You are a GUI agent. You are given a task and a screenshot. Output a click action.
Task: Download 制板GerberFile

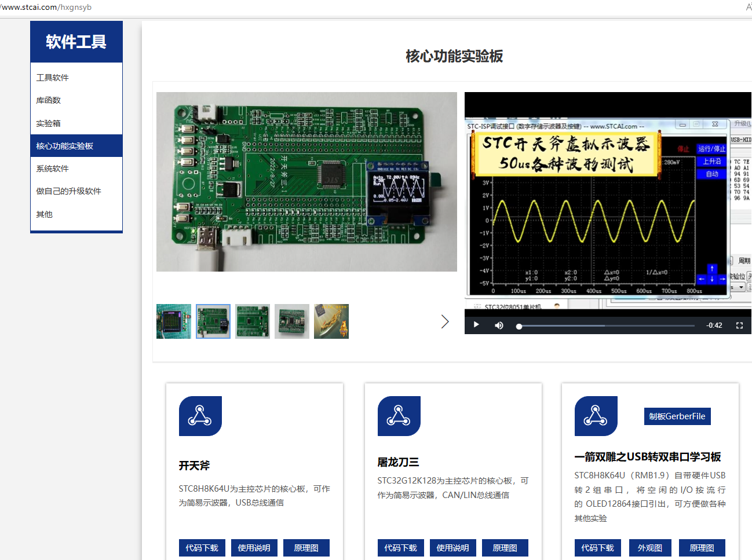[677, 416]
